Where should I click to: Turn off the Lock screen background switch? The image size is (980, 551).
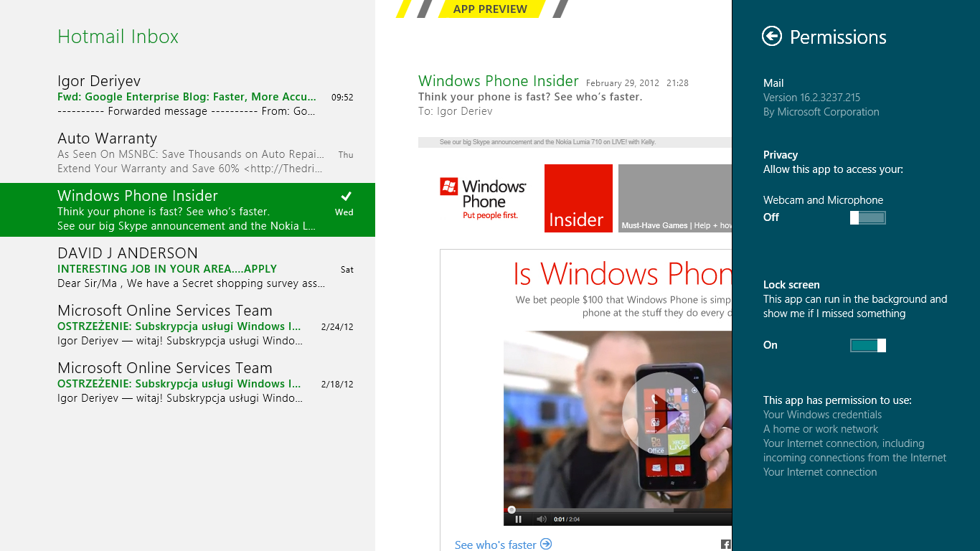click(868, 345)
